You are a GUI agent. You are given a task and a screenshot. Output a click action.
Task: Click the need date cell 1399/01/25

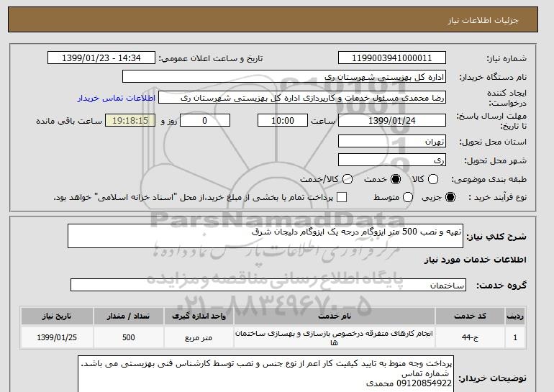[x=57, y=337]
